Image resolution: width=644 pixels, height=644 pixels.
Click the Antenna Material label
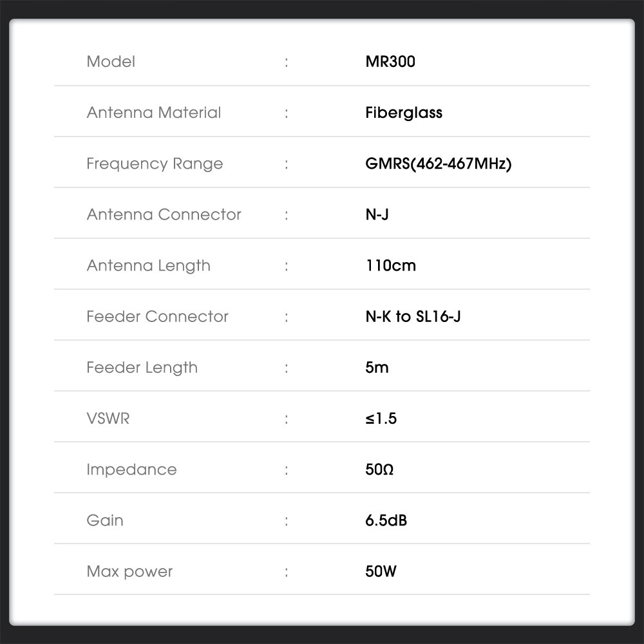click(154, 113)
